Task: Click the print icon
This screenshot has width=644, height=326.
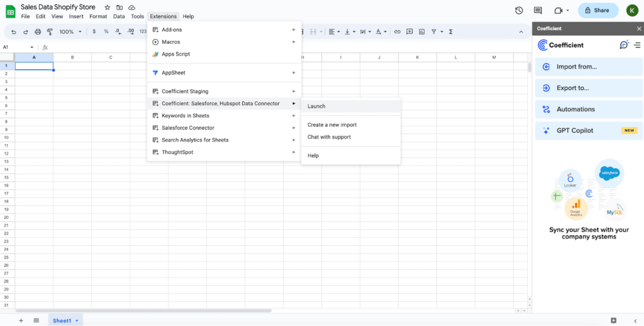Action: (38, 31)
